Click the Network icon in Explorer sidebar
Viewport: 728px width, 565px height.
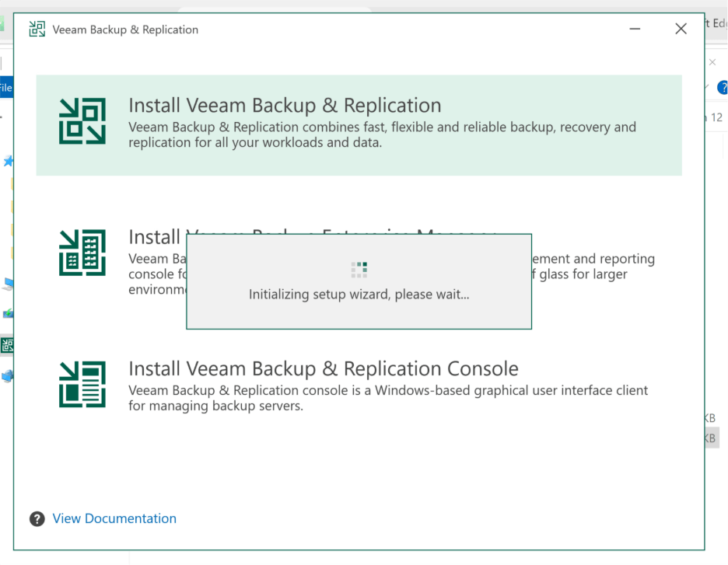(x=7, y=376)
